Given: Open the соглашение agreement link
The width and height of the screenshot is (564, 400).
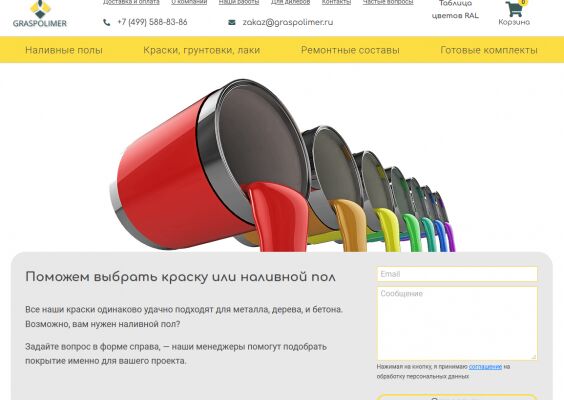Looking at the screenshot, I should click(x=485, y=367).
